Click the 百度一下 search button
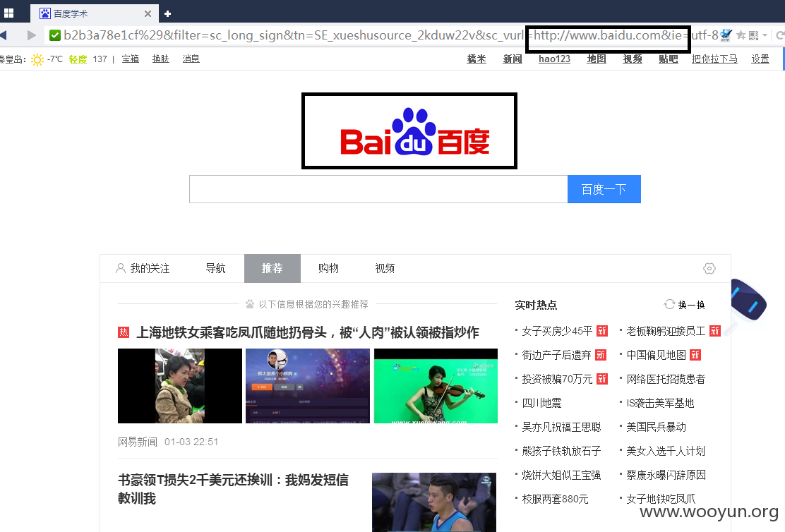 pos(604,189)
